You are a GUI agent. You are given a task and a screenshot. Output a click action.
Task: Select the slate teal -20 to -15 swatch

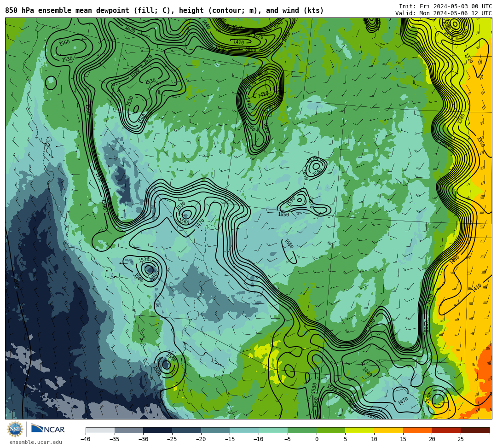[x=215, y=430]
